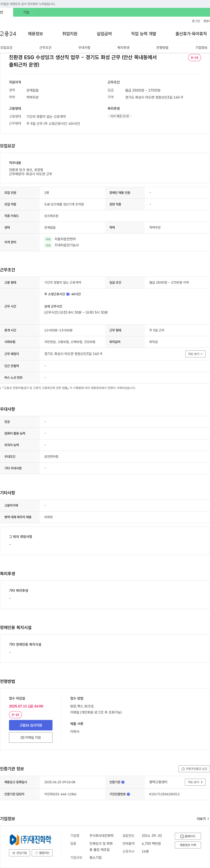Screen dimensions: 210x868
Task: Select 구인인증번호 value K151712506250012
Action: pos(164,794)
